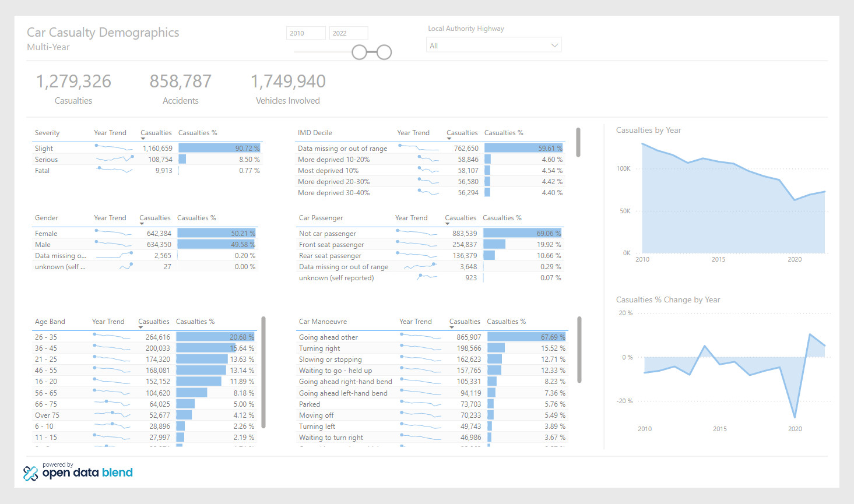The width and height of the screenshot is (854, 504).
Task: Select the Male gender row
Action: 145,245
